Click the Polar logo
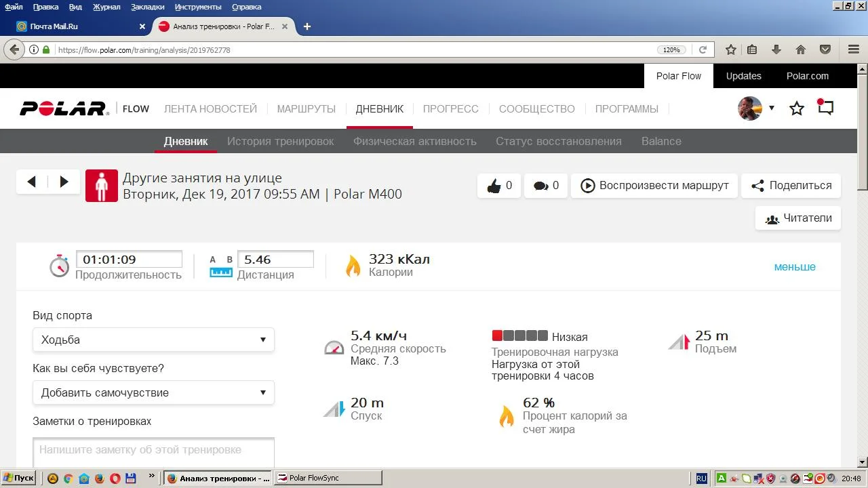This screenshot has width=868, height=488. 64,108
